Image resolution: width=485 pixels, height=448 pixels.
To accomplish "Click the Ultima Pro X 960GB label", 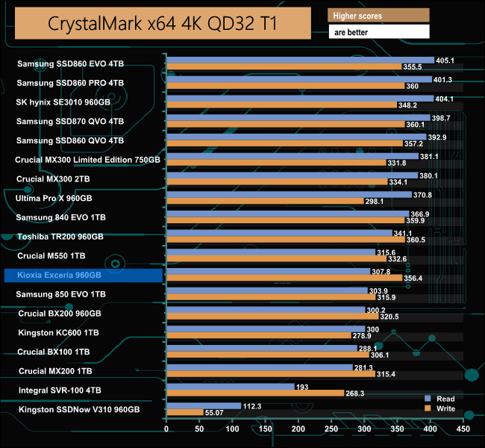I will coord(54,198).
